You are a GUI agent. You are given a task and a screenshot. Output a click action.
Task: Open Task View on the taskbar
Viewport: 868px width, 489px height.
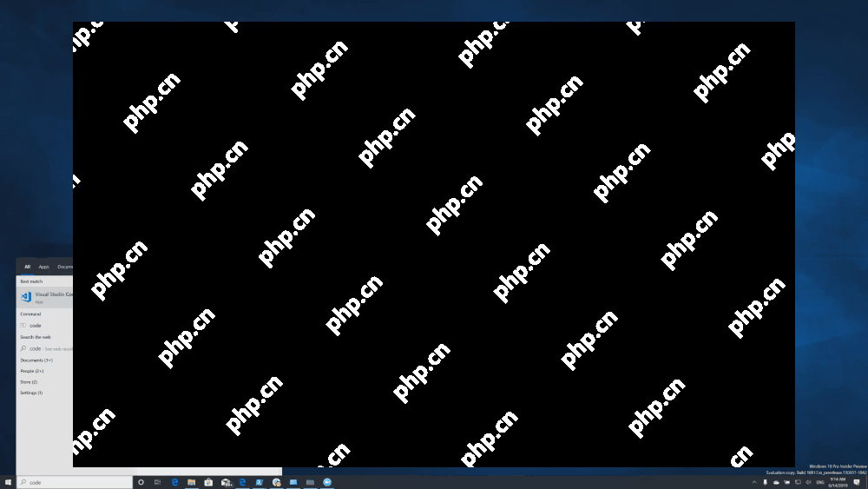[x=157, y=482]
